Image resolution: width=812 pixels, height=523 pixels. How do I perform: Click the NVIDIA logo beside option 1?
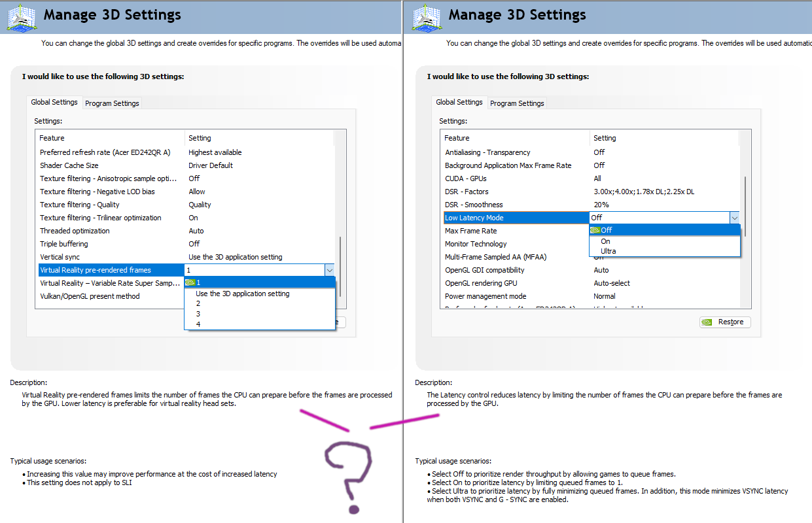point(190,282)
